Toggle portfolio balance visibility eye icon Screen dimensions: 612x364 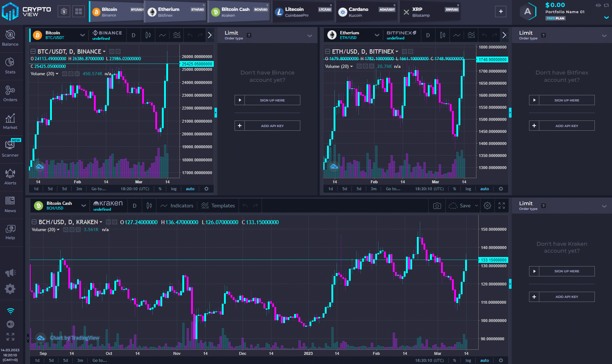598,5
